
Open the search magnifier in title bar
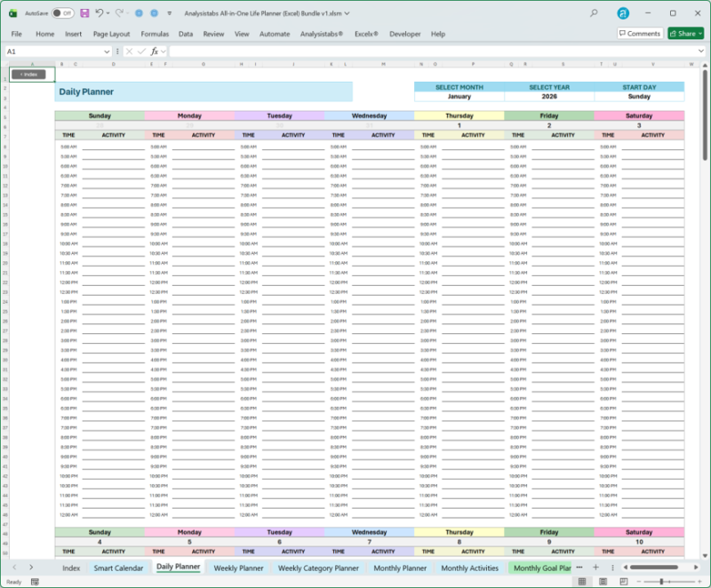click(594, 13)
